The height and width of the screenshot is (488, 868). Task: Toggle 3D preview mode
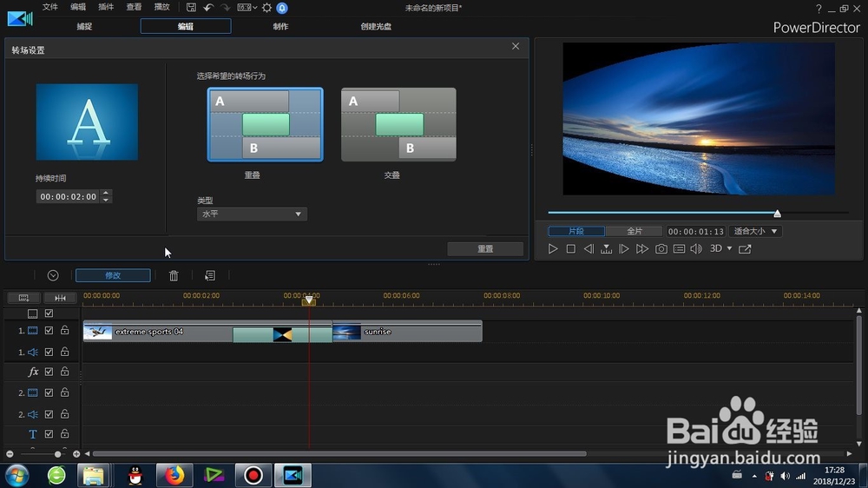click(x=716, y=248)
